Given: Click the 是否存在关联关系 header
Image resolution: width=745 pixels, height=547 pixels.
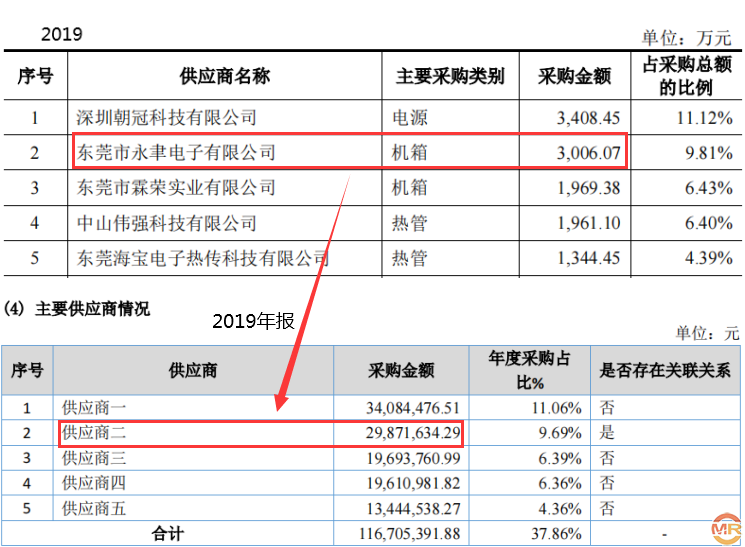Looking at the screenshot, I should coord(665,370).
